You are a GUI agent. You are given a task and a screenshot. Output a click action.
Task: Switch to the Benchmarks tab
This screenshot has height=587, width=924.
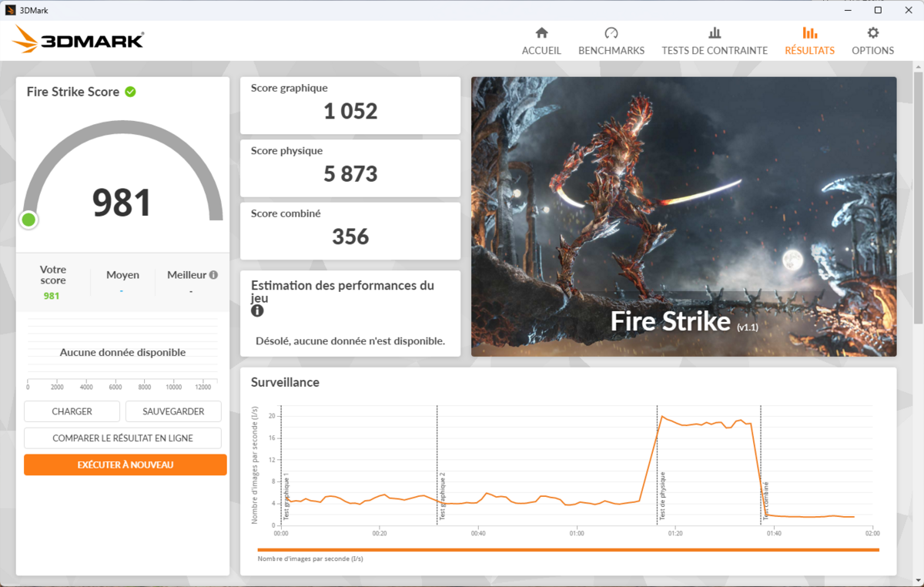tap(611, 42)
